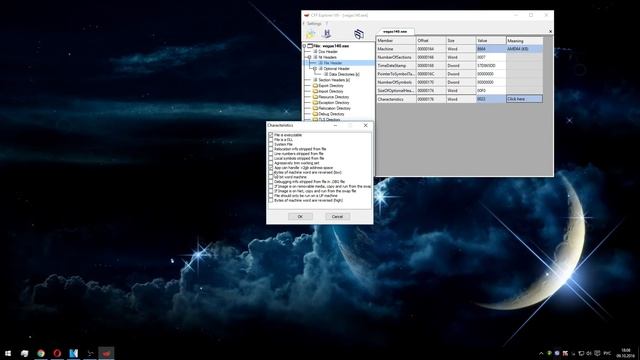Viewport: 640px width, 360px height.
Task: Open the Windows Start menu
Action: tap(8, 353)
